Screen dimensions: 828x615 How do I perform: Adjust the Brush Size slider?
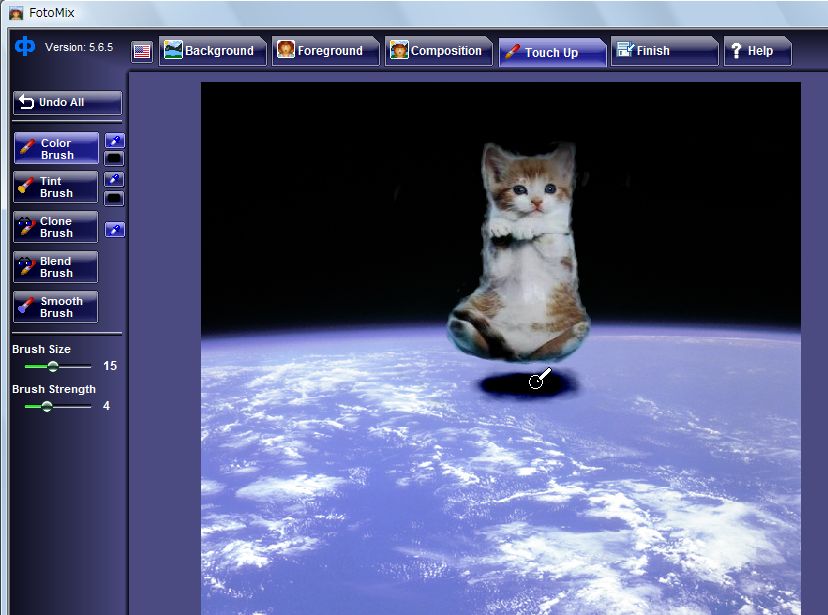[58, 366]
